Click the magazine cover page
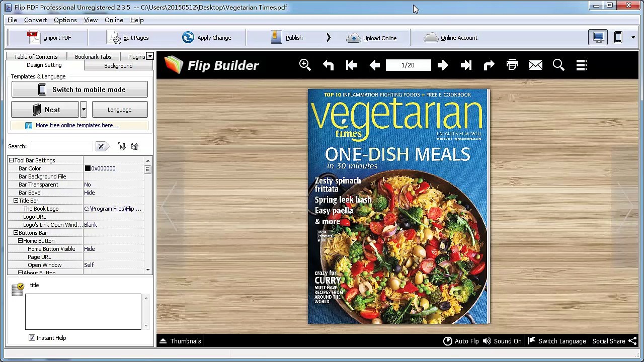 398,207
